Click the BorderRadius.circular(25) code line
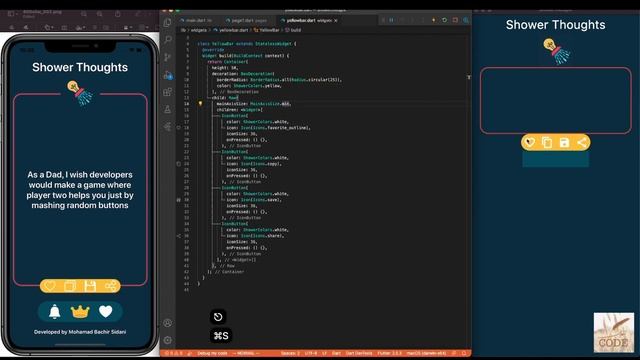 pos(279,80)
